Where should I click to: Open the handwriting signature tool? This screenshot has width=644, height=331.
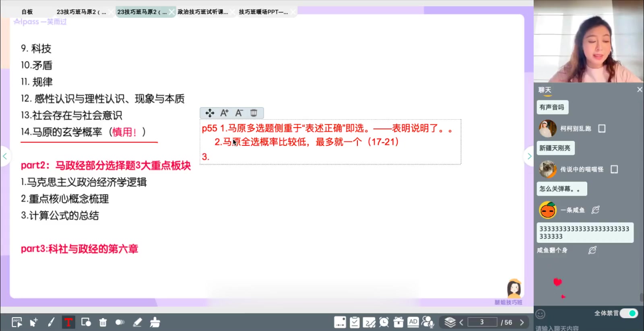[369, 322]
